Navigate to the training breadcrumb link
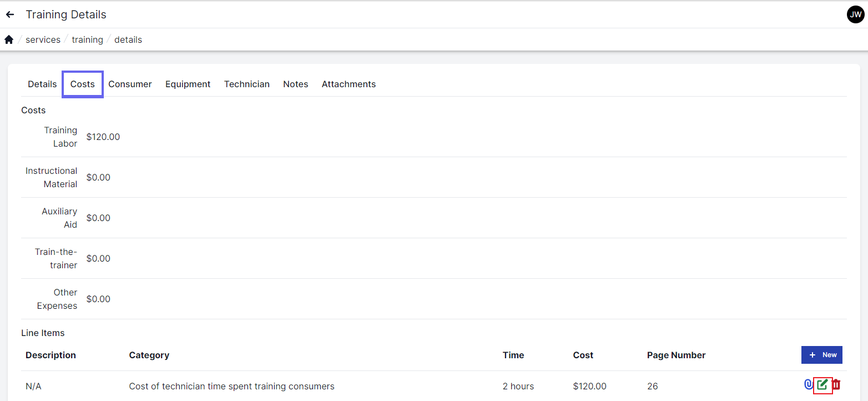 point(87,40)
